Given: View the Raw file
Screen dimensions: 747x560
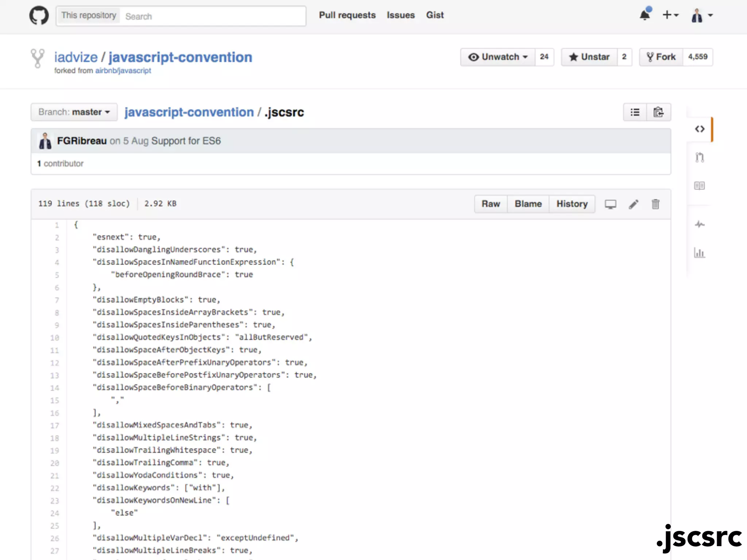Looking at the screenshot, I should pos(491,204).
